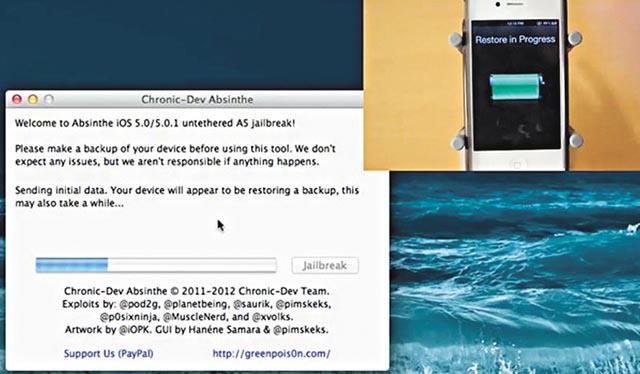Click the 'Welcome to Absinthe iOS 5.0/5.0.1' line
Image resolution: width=640 pixels, height=374 pixels.
(x=155, y=123)
